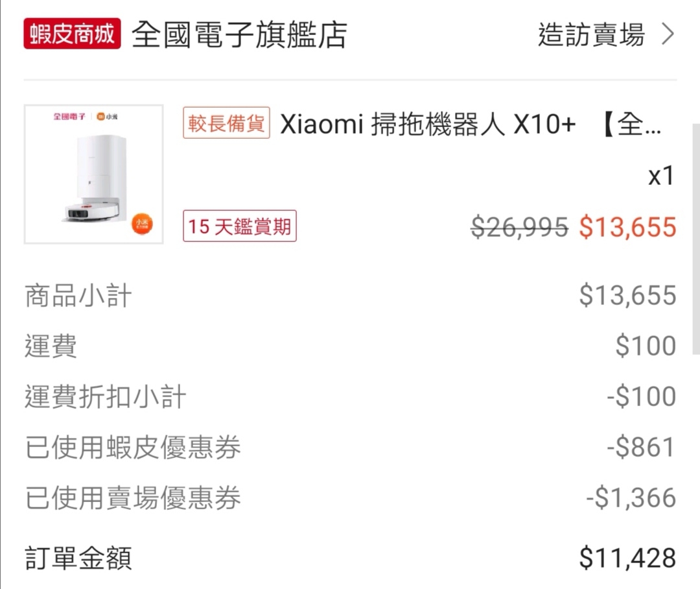
Task: Select the x1 quantity indicator
Action: click(x=661, y=176)
